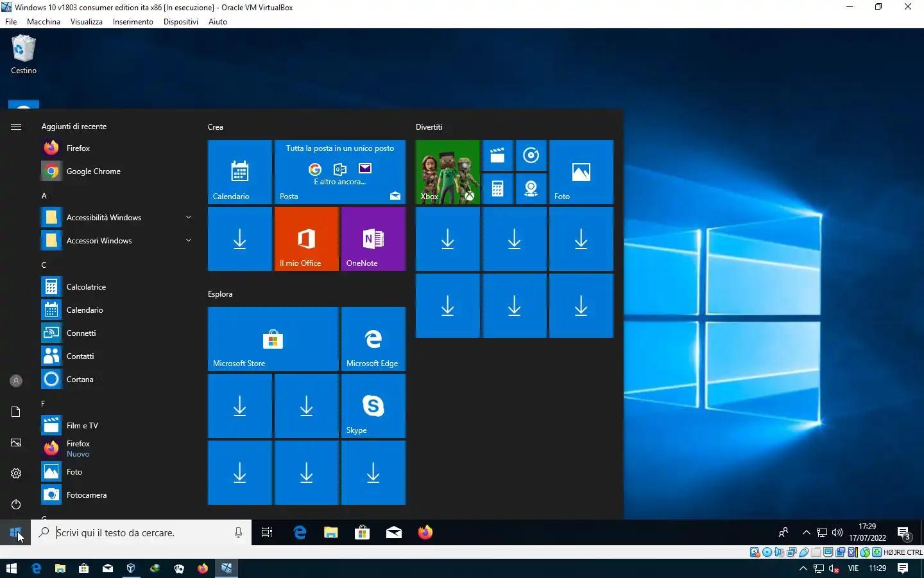This screenshot has height=578, width=924.
Task: Launch Calcolatrice from the app list
Action: click(x=116, y=287)
